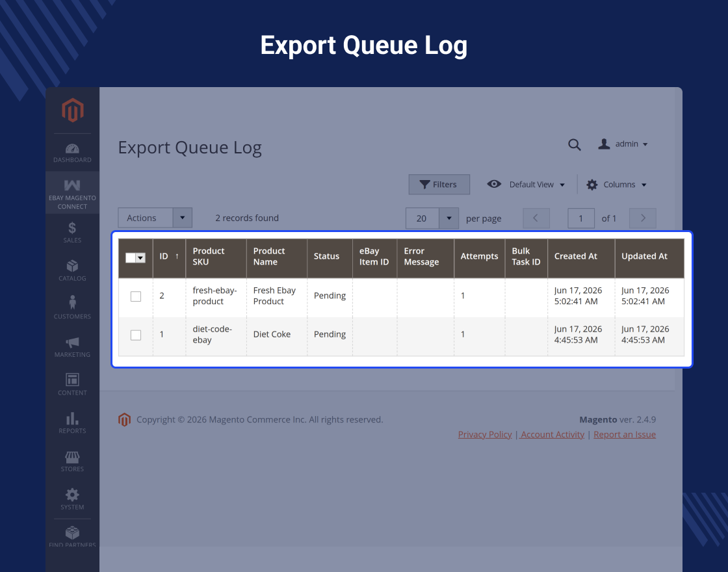
Task: Open the Reports sidebar menu
Action: [x=72, y=423]
